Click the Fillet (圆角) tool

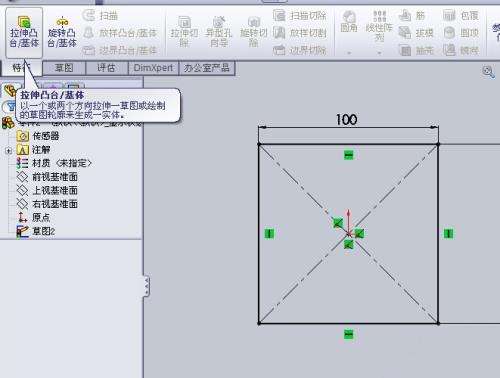349,22
